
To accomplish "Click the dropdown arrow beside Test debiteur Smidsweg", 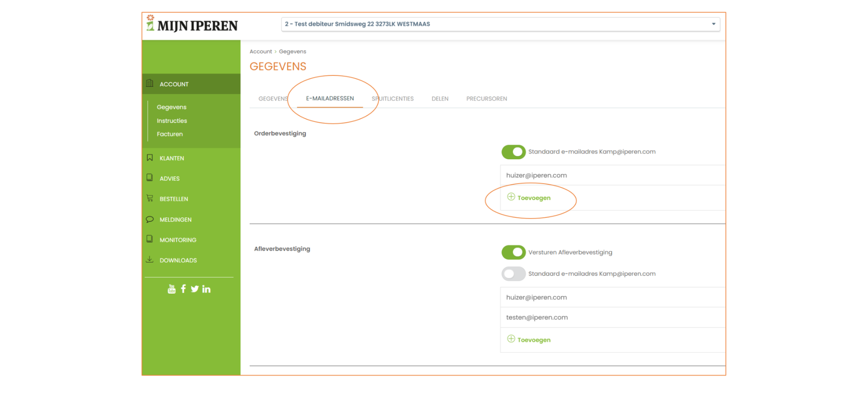I will [x=713, y=24].
